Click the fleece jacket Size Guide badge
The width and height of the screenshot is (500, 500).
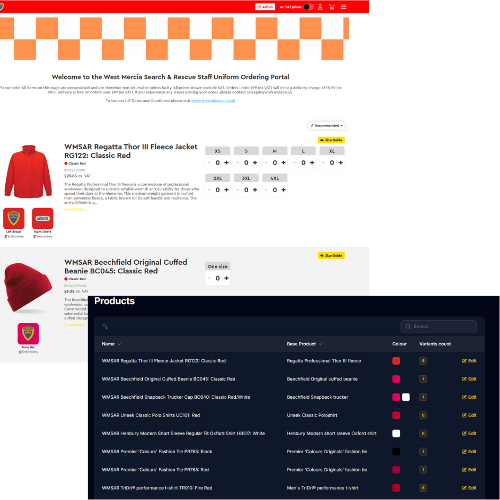pyautogui.click(x=331, y=140)
